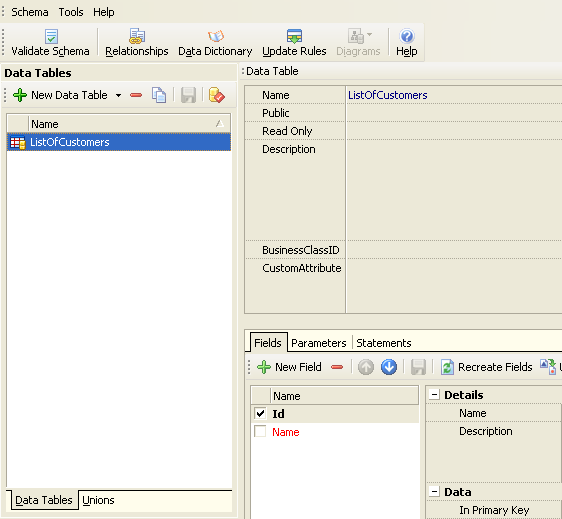The width and height of the screenshot is (562, 519).
Task: Check the Name field checkbox
Action: pyautogui.click(x=260, y=431)
